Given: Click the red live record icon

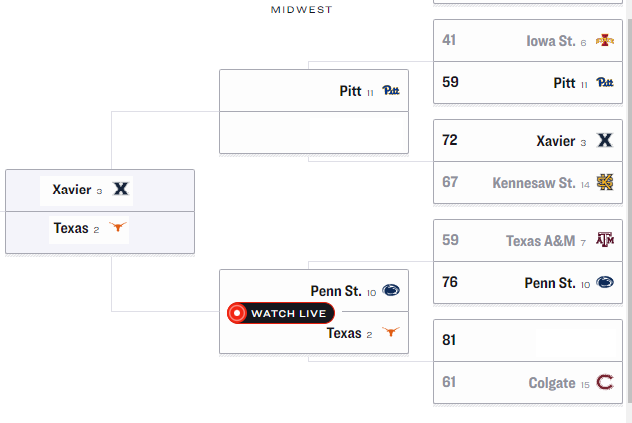Looking at the screenshot, I should tap(237, 313).
